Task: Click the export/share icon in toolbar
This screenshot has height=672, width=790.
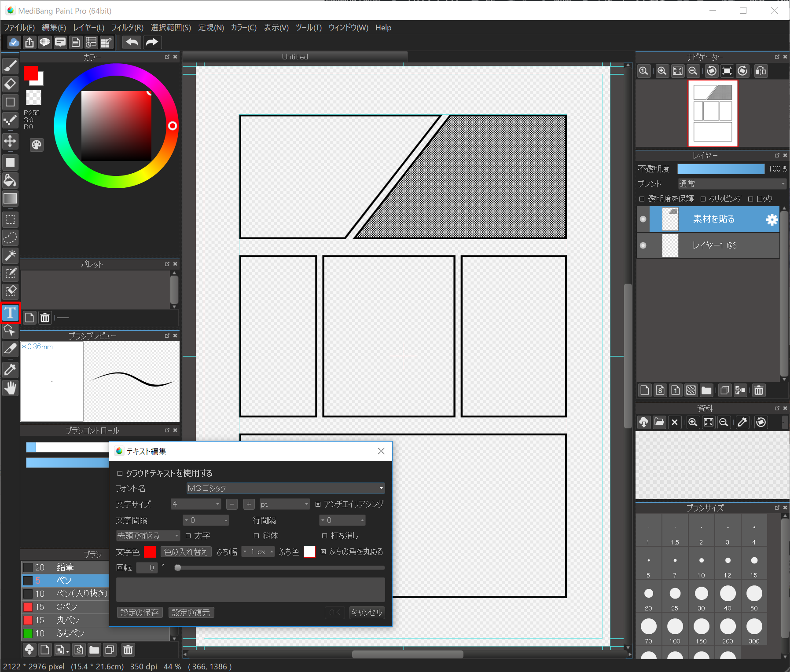Action: coord(29,42)
